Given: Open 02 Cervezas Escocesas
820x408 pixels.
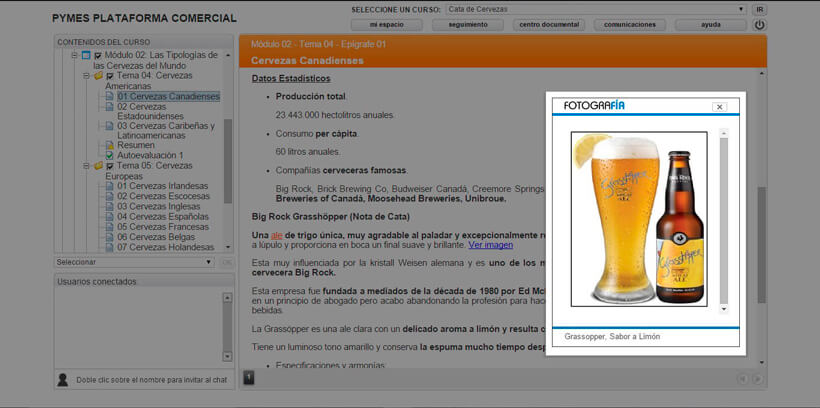Looking at the screenshot, I should 164,196.
